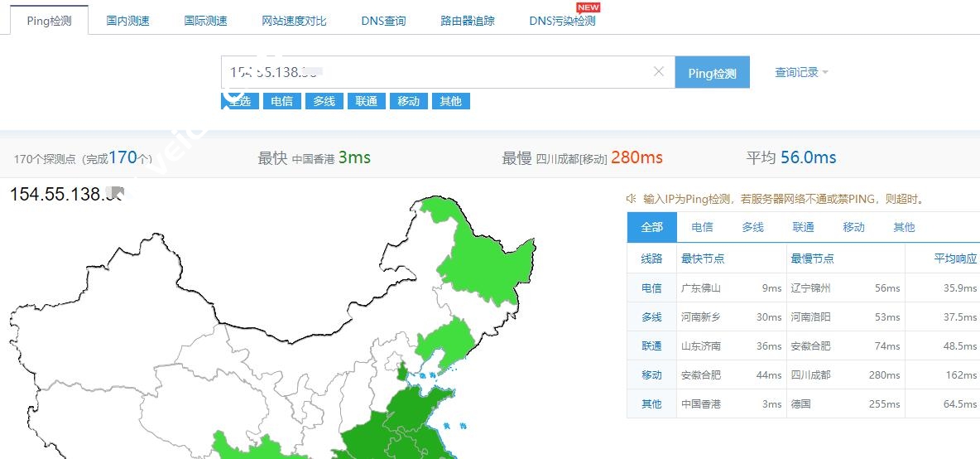Click the 移动 row label in the table
This screenshot has height=459, width=980.
pos(651,374)
